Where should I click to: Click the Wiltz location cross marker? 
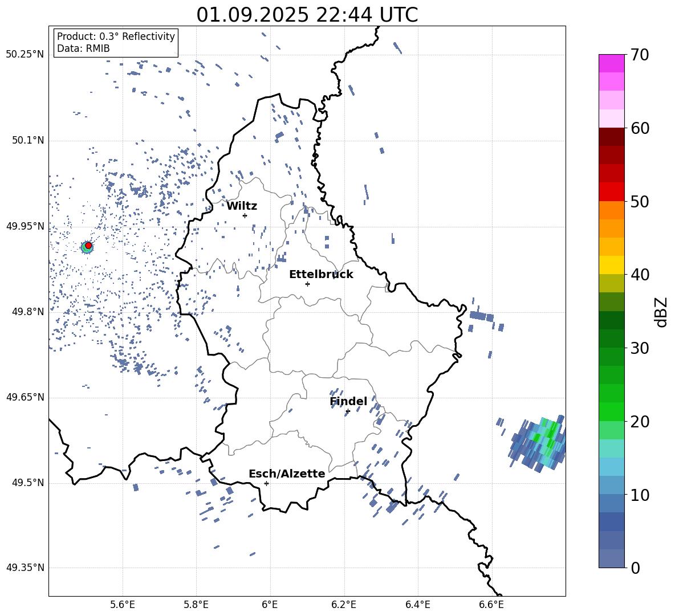click(x=245, y=215)
